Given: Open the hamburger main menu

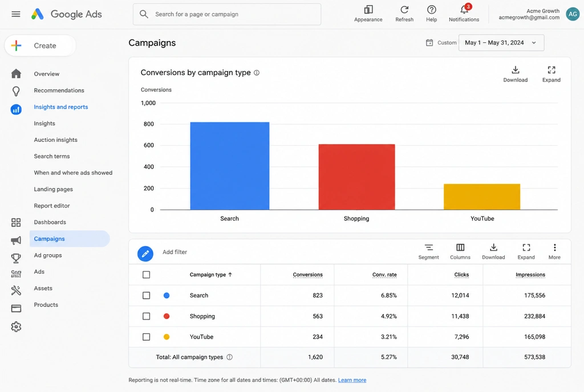Looking at the screenshot, I should pos(15,14).
